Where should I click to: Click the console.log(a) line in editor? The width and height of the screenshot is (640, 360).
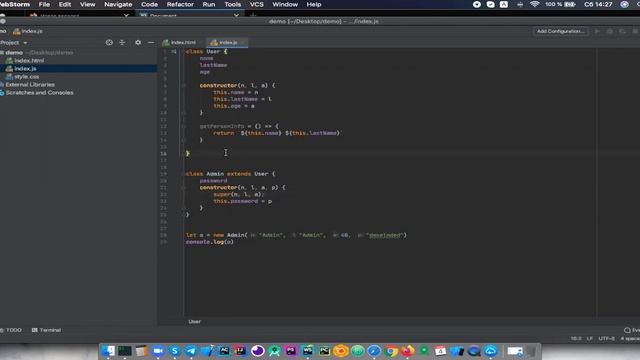coord(210,242)
